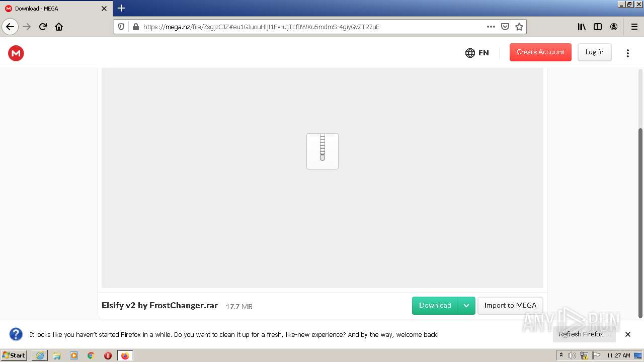The image size is (644, 362).
Task: Open Firefox account icon
Action: coord(614,27)
